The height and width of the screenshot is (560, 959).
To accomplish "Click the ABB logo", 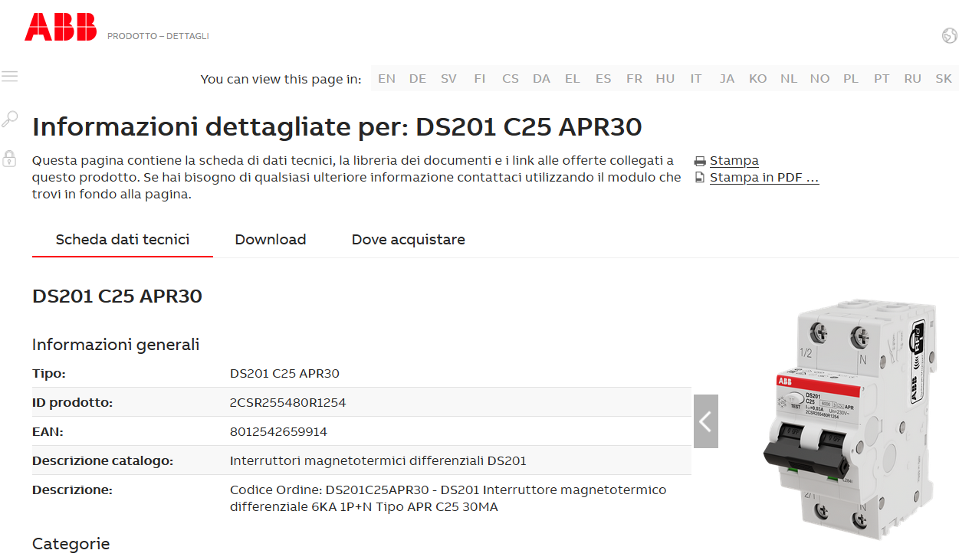I will [x=61, y=28].
